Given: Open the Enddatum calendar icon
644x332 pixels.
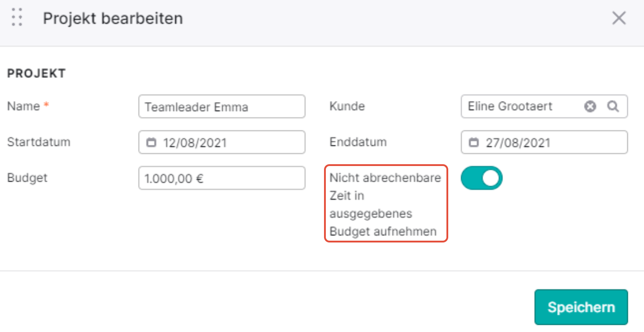Looking at the screenshot, I should pyautogui.click(x=474, y=143).
